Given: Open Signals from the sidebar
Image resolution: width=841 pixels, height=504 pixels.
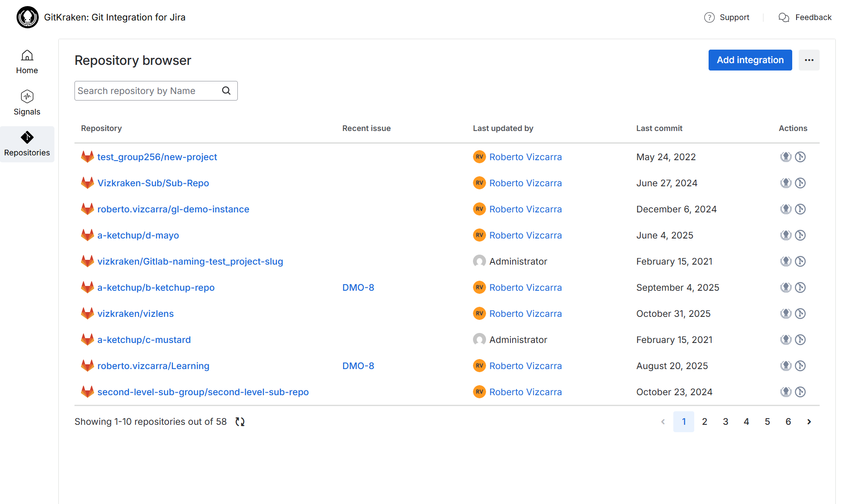Looking at the screenshot, I should click(x=27, y=103).
